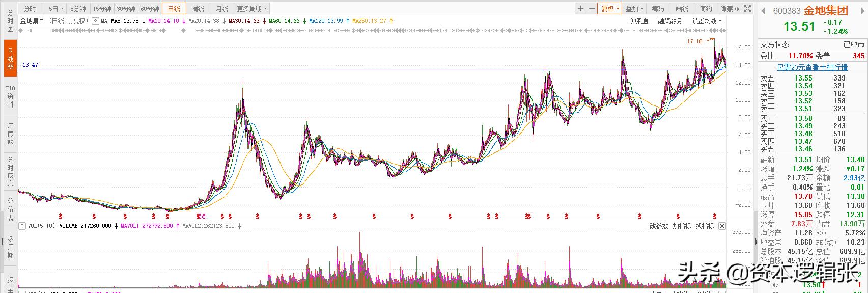
Task: Click 加指标 in the VOL panel
Action: click(682, 226)
